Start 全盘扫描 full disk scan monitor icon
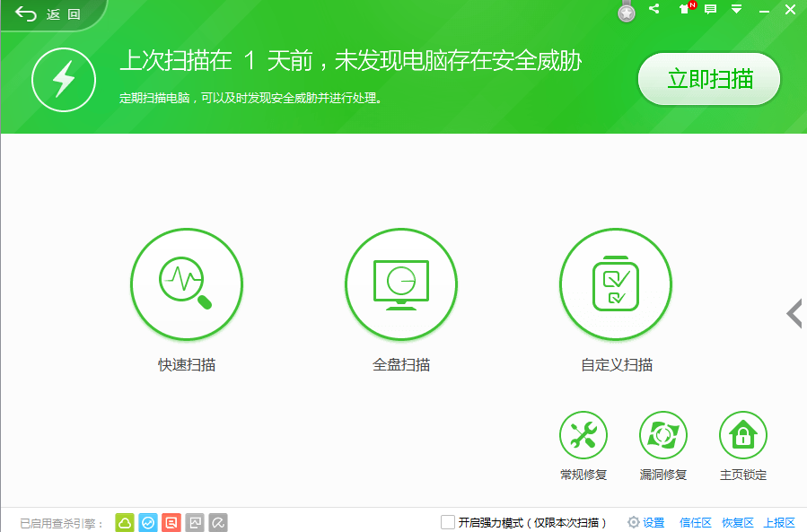This screenshot has height=532, width=807. click(x=401, y=284)
